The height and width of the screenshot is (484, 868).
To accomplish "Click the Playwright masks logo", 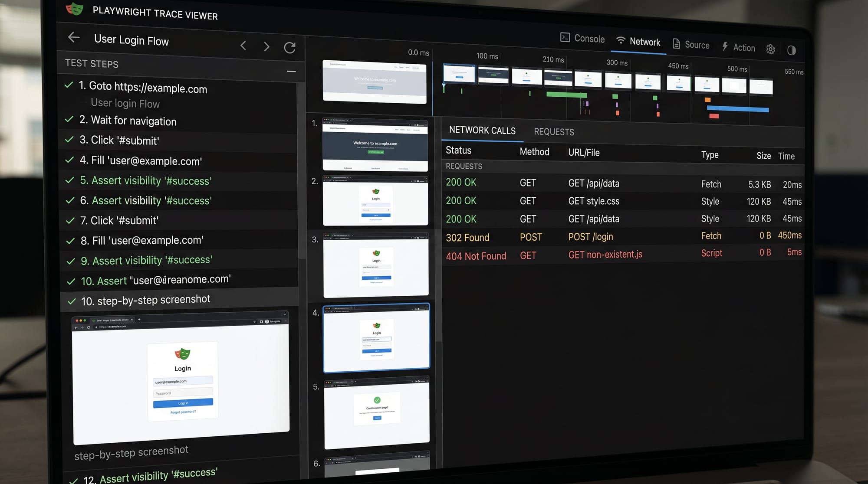I will tap(75, 8).
